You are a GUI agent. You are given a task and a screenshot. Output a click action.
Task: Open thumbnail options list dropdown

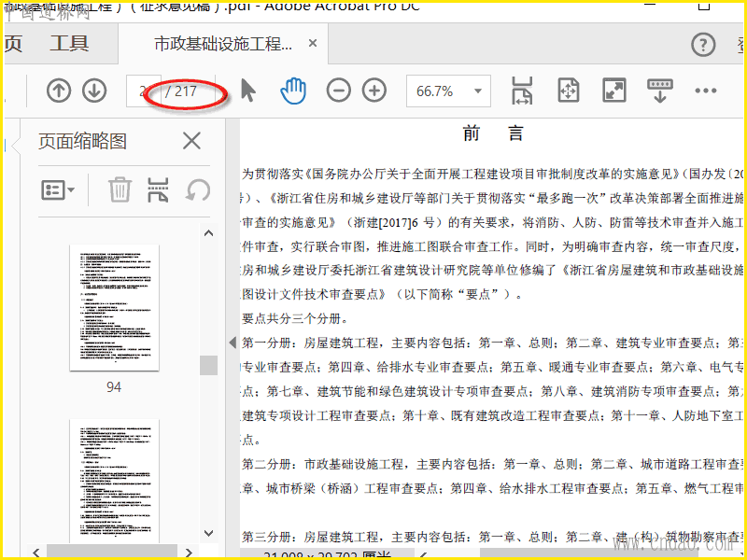(x=58, y=190)
